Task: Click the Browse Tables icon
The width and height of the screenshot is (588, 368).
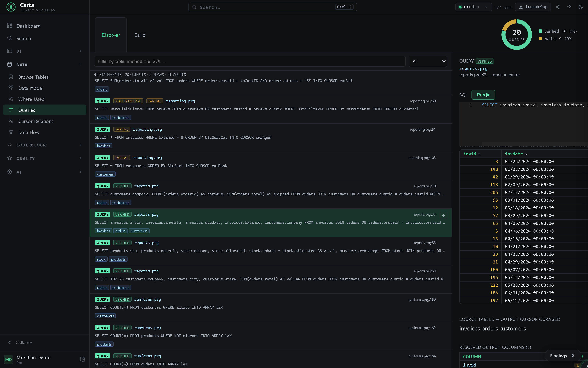Action: click(11, 77)
